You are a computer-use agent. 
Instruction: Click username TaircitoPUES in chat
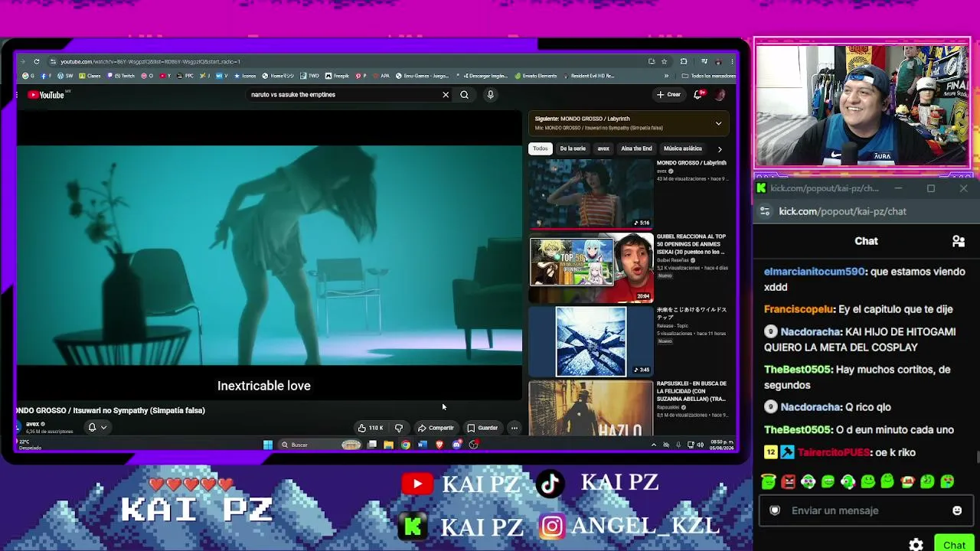tap(834, 452)
